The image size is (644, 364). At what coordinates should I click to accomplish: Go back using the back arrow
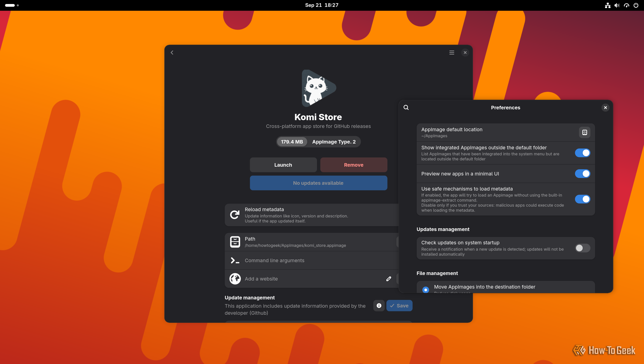click(x=172, y=53)
